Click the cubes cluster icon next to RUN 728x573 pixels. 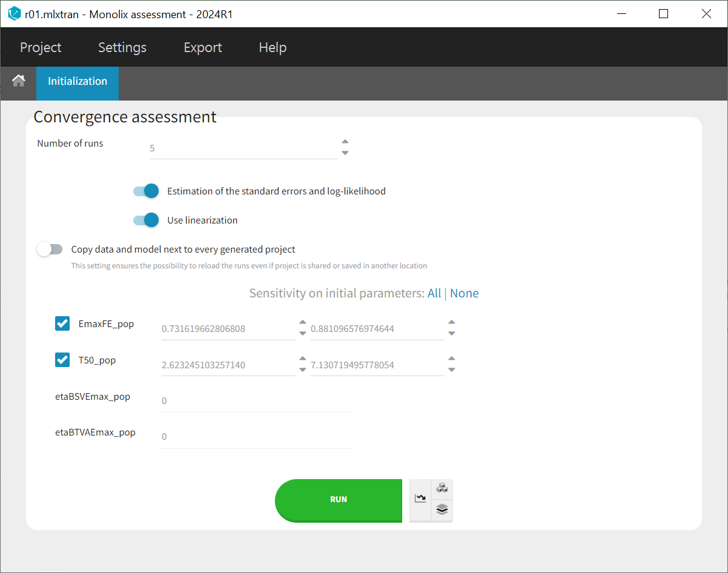click(x=442, y=488)
